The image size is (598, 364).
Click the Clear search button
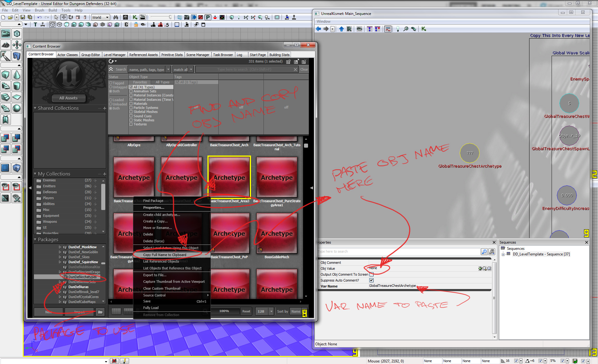(304, 69)
